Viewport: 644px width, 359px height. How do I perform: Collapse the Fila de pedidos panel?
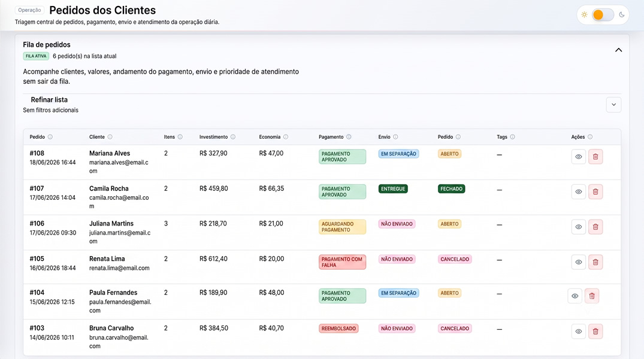[618, 50]
